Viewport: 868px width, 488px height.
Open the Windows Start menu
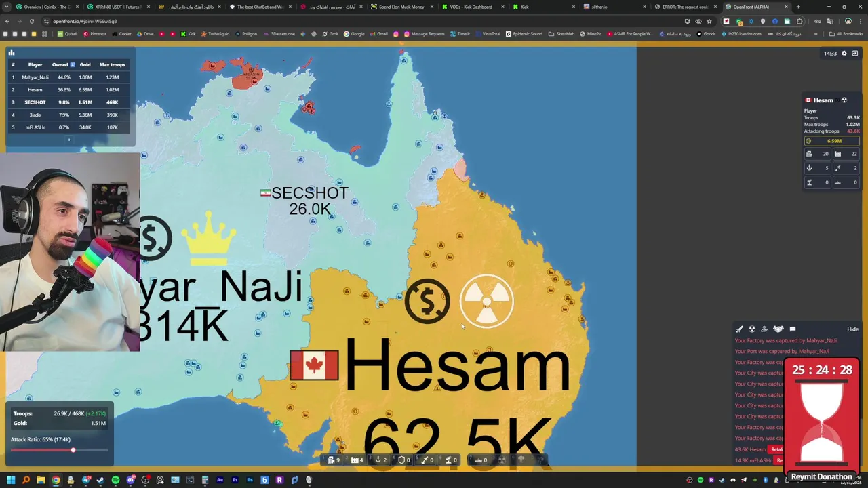point(11,481)
